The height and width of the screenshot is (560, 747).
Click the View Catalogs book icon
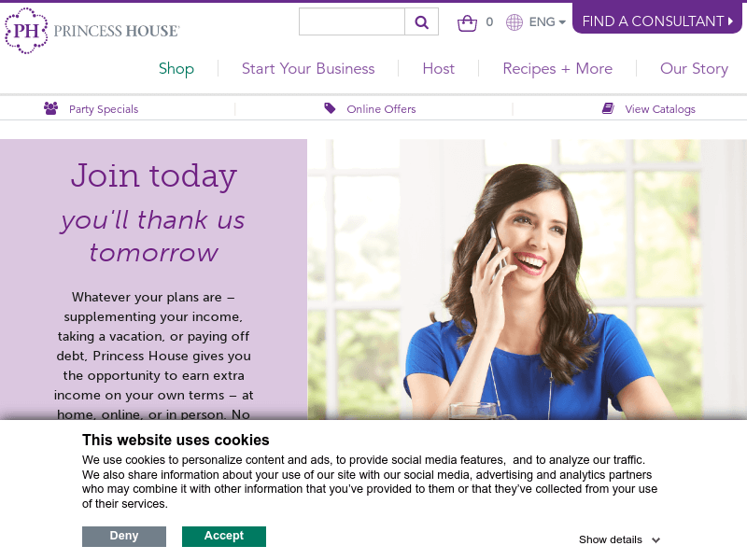[608, 108]
